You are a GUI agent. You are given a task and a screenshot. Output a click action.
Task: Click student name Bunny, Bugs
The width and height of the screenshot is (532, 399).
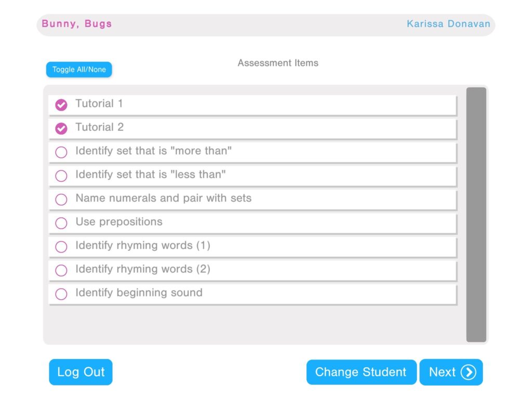77,24
